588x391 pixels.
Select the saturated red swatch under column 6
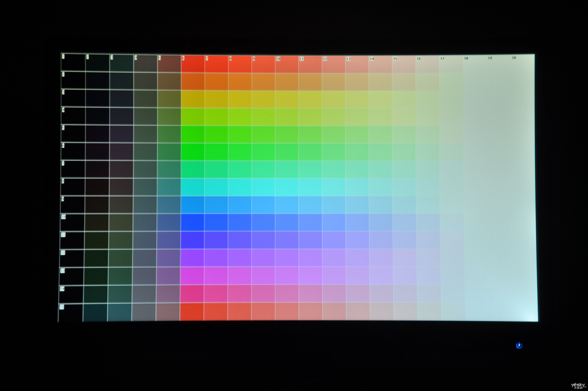pyautogui.click(x=193, y=64)
